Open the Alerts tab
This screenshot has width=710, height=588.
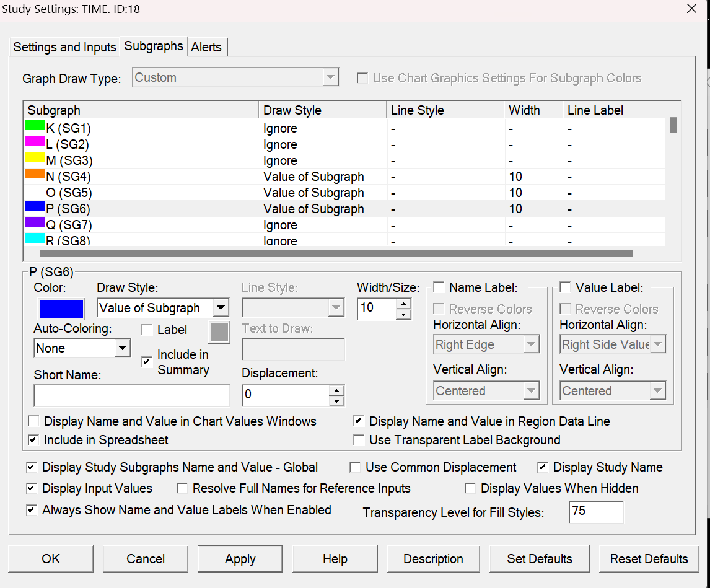click(206, 47)
